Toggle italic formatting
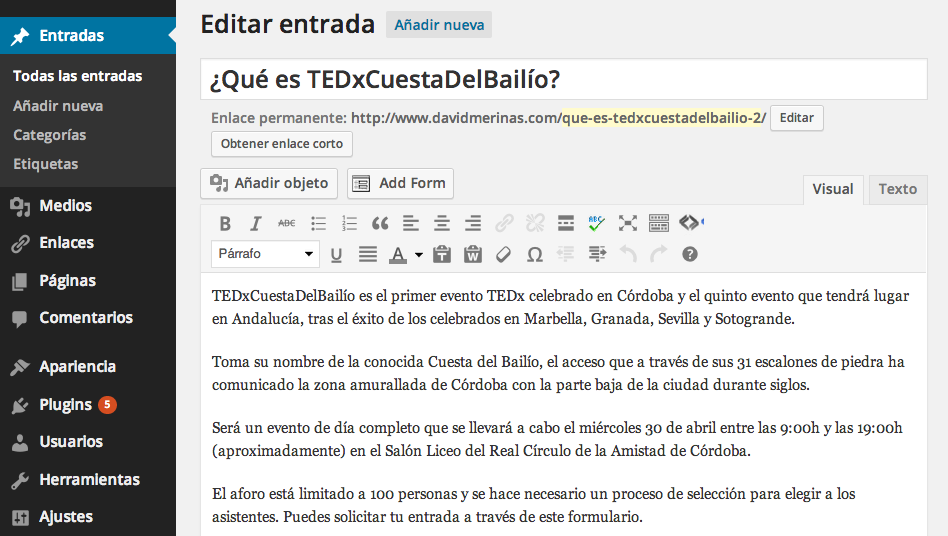 point(255,224)
